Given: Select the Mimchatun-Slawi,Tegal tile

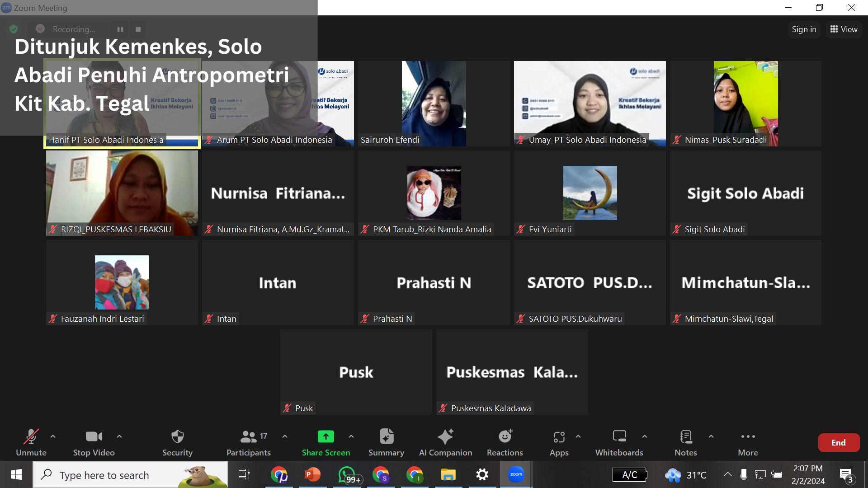Looking at the screenshot, I should pos(746,282).
